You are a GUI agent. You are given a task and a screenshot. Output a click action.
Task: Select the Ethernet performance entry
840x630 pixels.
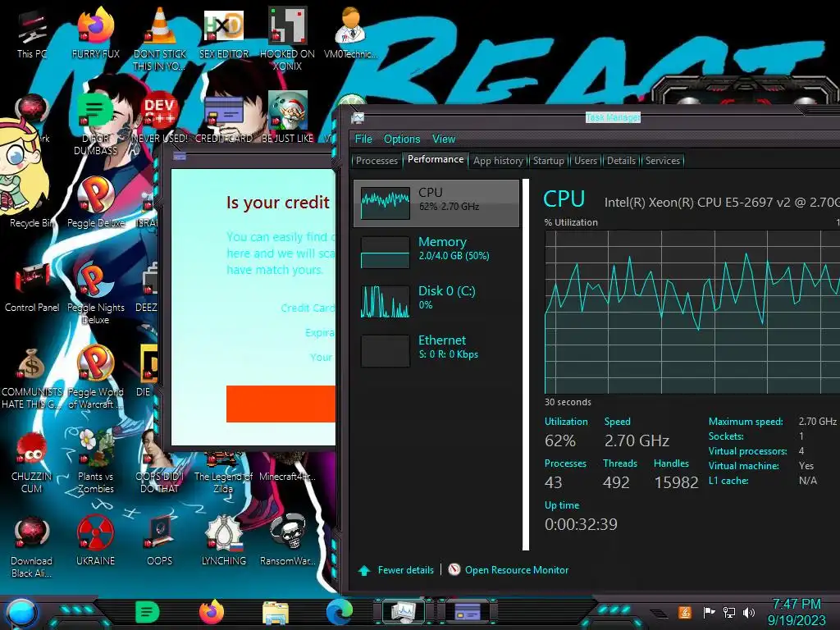tap(436, 351)
